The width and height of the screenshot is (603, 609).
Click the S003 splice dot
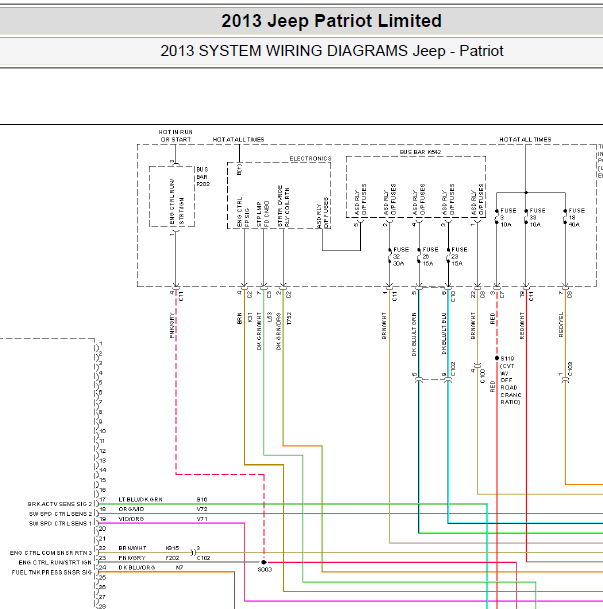264,563
